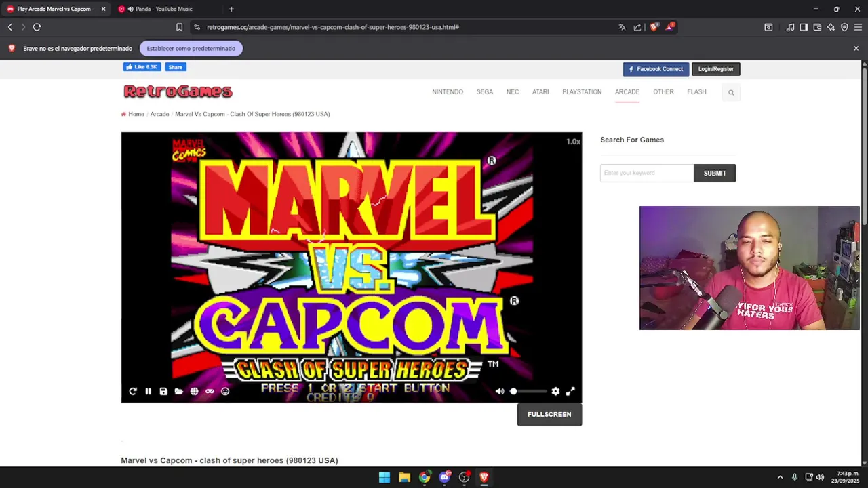Translate this page icon
The width and height of the screenshot is (868, 488).
(622, 27)
